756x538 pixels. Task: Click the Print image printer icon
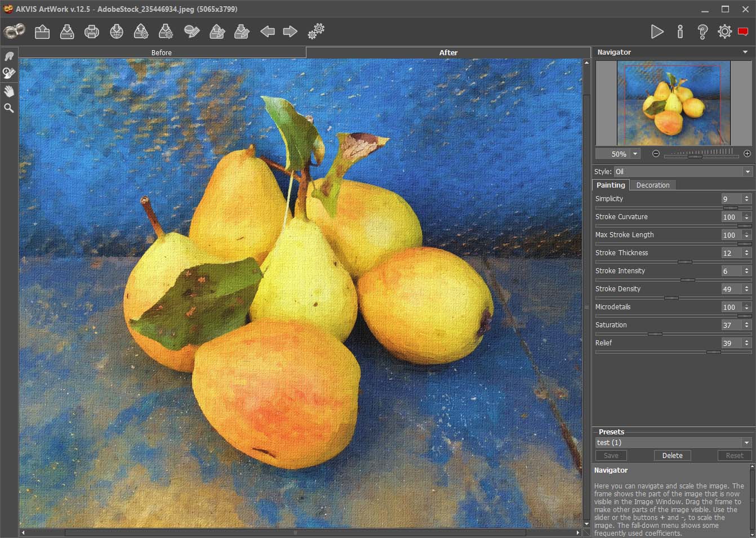click(x=92, y=32)
